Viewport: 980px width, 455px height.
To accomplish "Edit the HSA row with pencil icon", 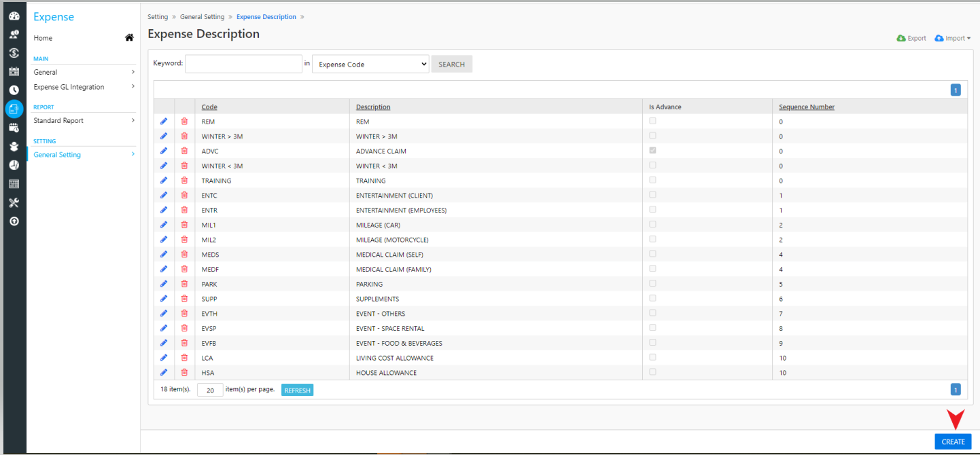I will (x=163, y=373).
